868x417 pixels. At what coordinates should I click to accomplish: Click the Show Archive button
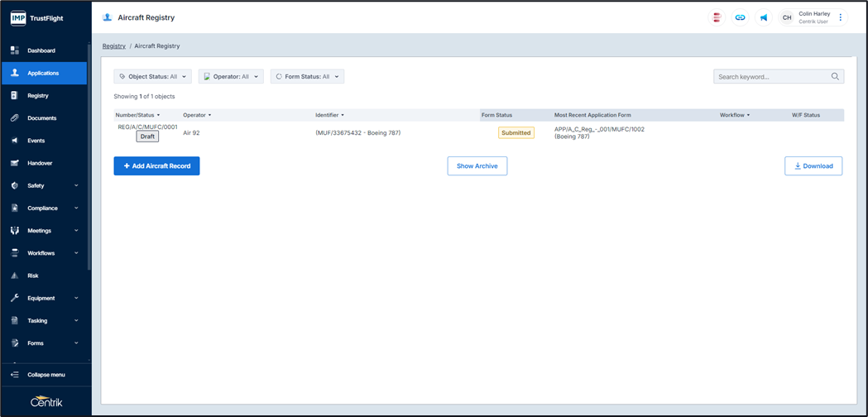pos(477,166)
